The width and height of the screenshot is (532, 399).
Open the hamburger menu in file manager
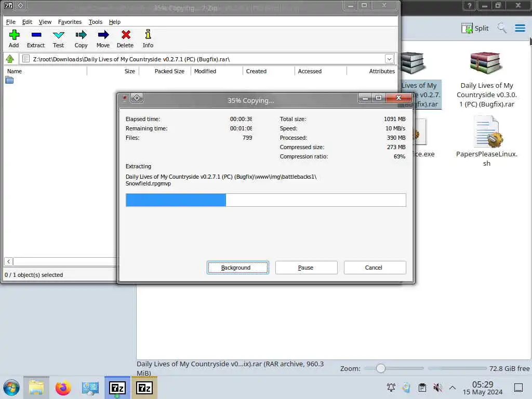pos(520,28)
